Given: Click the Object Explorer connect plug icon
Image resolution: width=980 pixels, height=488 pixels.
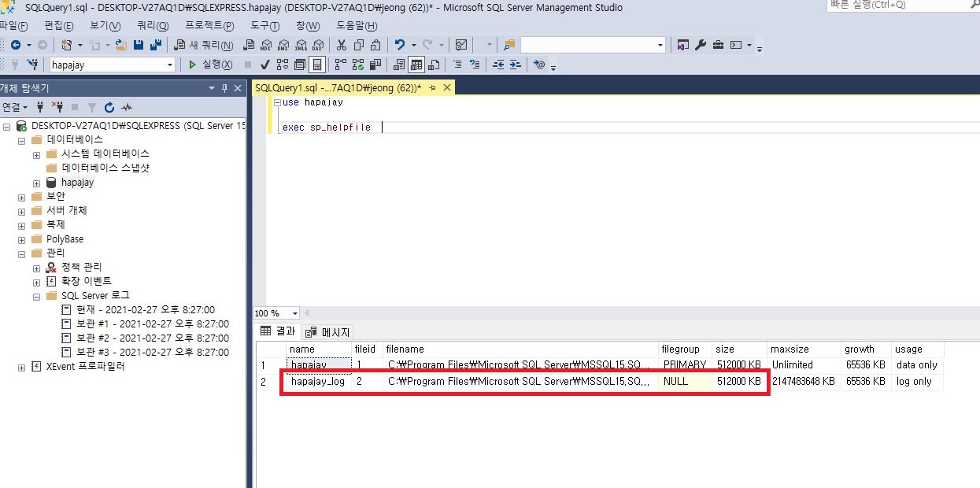Looking at the screenshot, I should point(40,107).
